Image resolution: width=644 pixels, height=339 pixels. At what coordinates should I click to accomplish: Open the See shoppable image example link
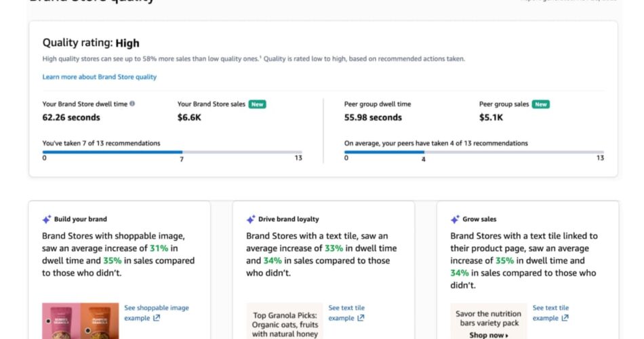[x=156, y=308]
